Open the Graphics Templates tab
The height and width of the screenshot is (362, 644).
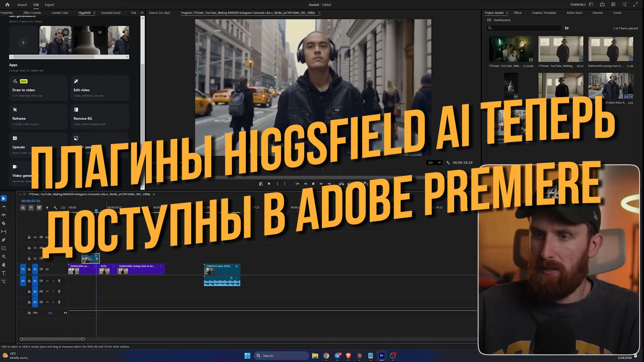pyautogui.click(x=544, y=13)
